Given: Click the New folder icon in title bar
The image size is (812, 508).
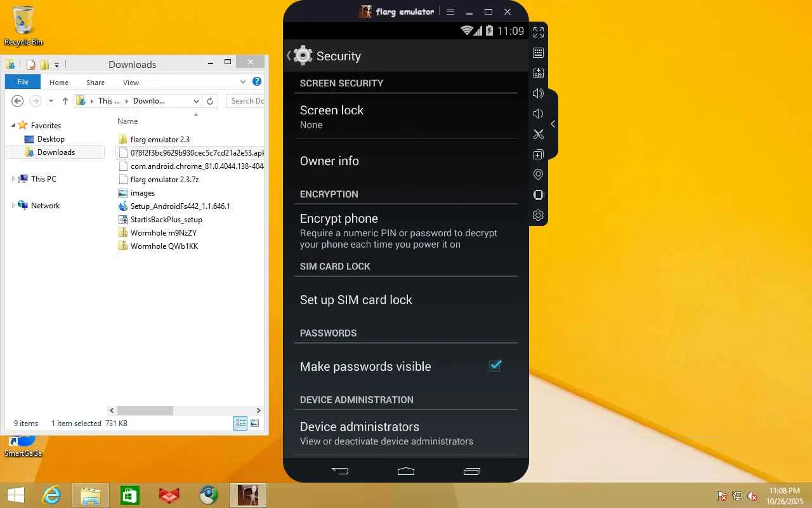Looking at the screenshot, I should click(x=44, y=64).
